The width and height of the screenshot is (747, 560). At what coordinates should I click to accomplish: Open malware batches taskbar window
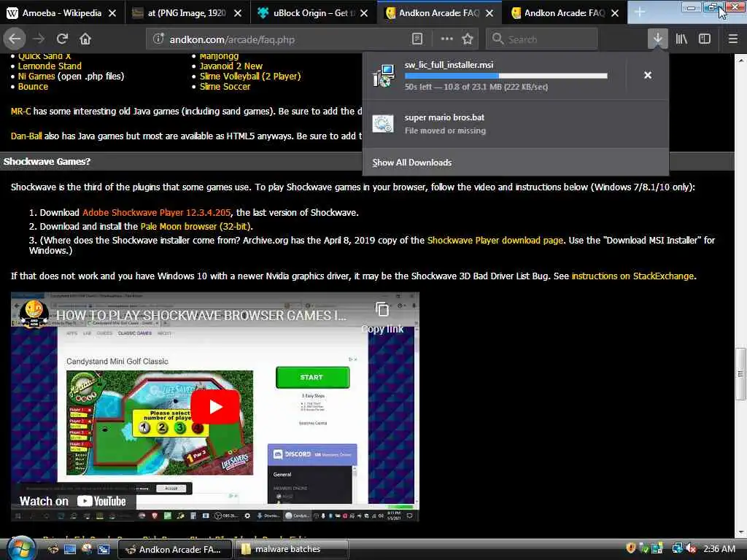click(x=292, y=549)
